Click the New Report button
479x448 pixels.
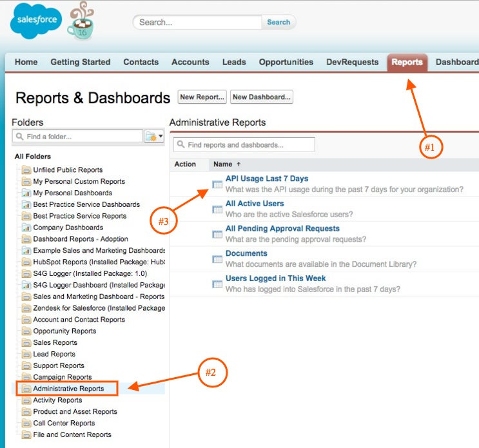click(x=202, y=97)
